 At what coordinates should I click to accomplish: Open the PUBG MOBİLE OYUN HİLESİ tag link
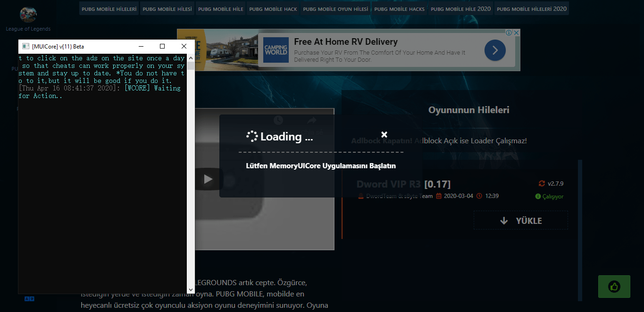(x=335, y=8)
